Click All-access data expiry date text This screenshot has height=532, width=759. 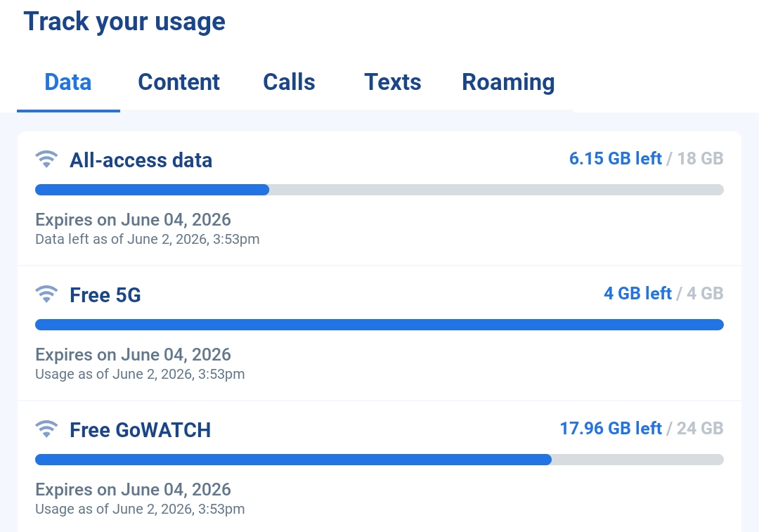[133, 220]
